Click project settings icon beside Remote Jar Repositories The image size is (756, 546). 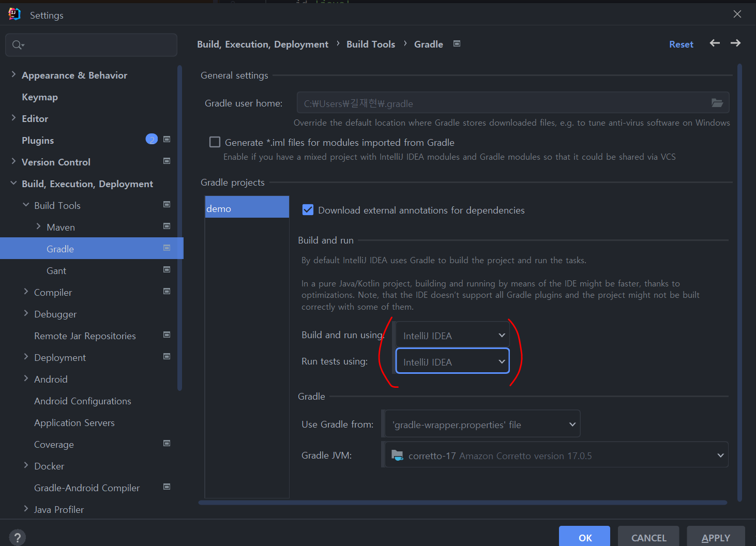click(x=167, y=335)
